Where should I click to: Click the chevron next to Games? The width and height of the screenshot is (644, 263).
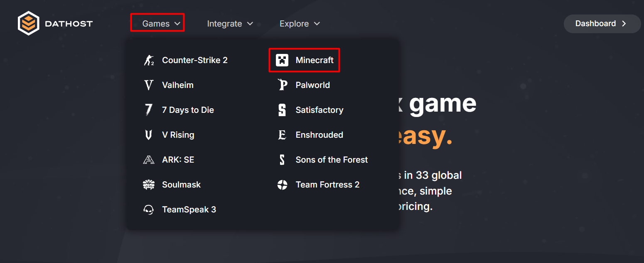(177, 24)
